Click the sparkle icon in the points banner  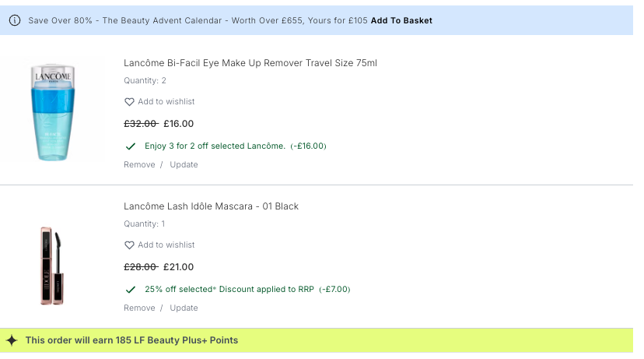pos(12,340)
